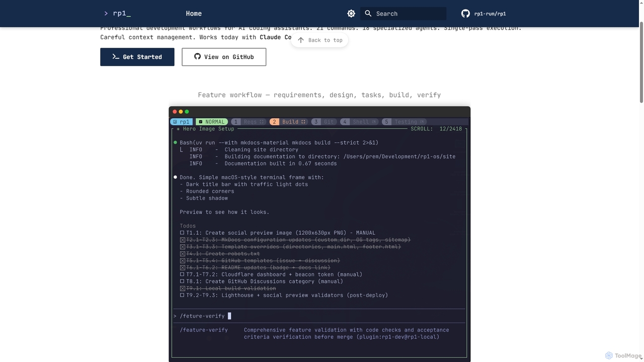The height and width of the screenshot is (362, 644).
Task: Click the 'Preview to see how it looks.' line
Action: 224,212
